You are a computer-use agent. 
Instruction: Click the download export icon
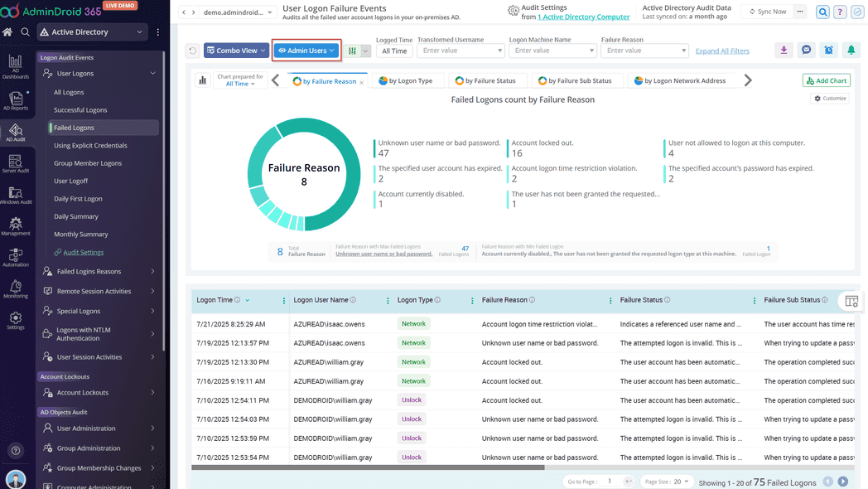coord(784,51)
